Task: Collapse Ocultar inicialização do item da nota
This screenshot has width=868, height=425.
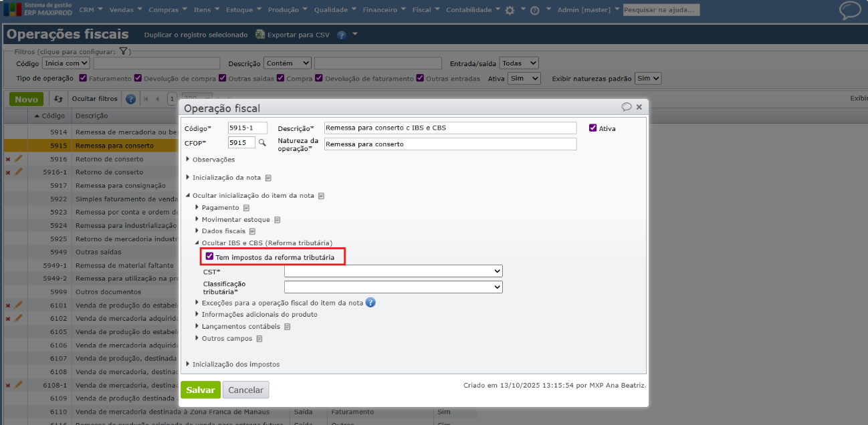Action: point(249,196)
